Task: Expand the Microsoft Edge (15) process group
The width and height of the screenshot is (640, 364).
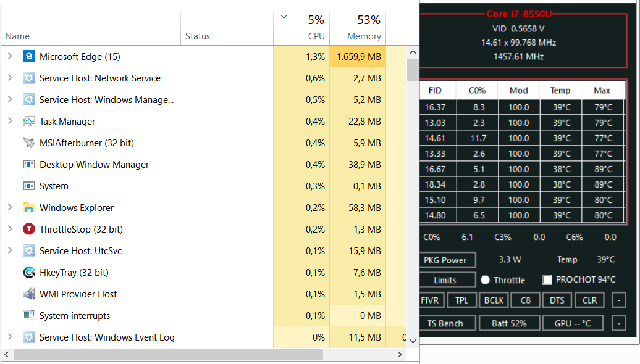Action: [11, 56]
